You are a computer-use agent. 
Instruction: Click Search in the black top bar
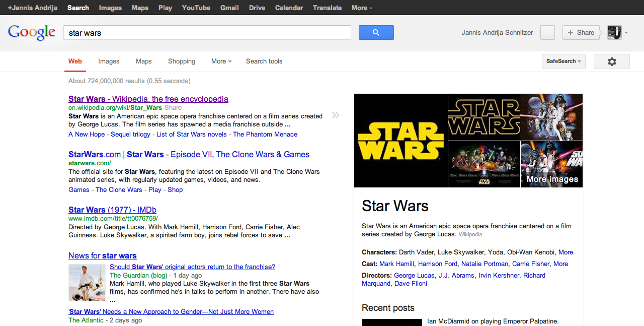click(x=78, y=8)
